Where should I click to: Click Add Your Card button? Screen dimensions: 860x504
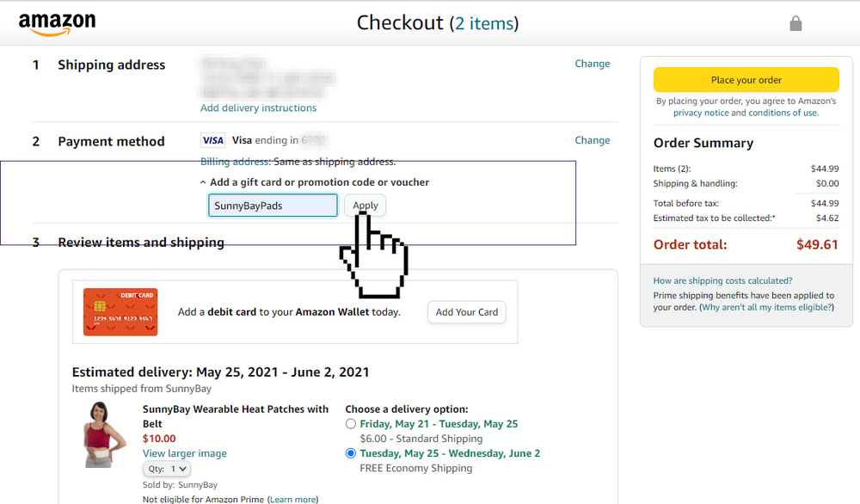click(x=466, y=312)
